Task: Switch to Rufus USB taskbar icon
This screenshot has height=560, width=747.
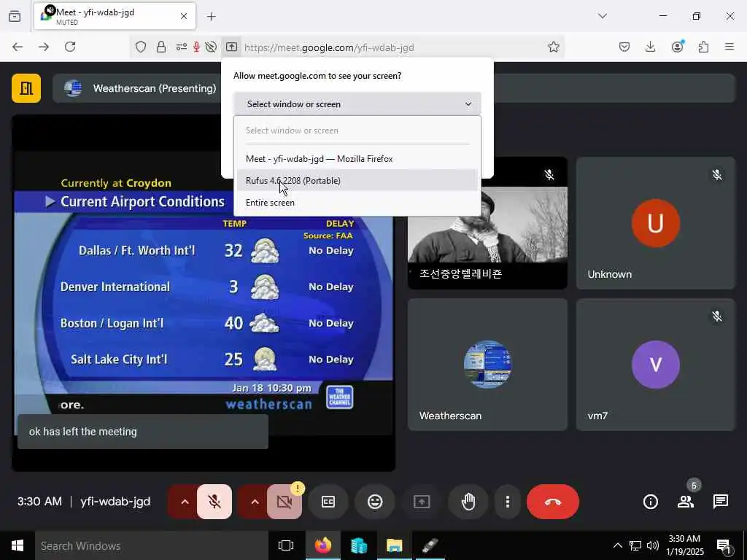Action: click(x=430, y=545)
